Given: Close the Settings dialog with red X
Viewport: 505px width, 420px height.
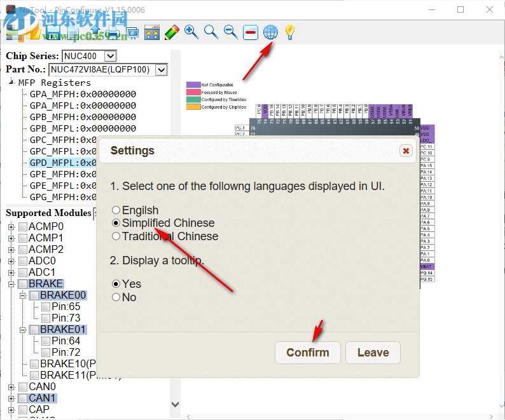Looking at the screenshot, I should (406, 151).
